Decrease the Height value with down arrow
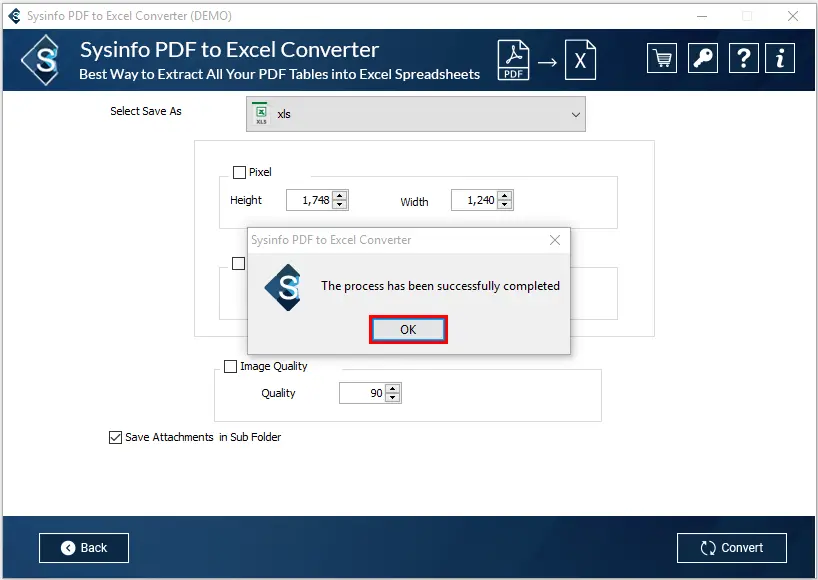Screen dimensions: 818x580 [340, 204]
